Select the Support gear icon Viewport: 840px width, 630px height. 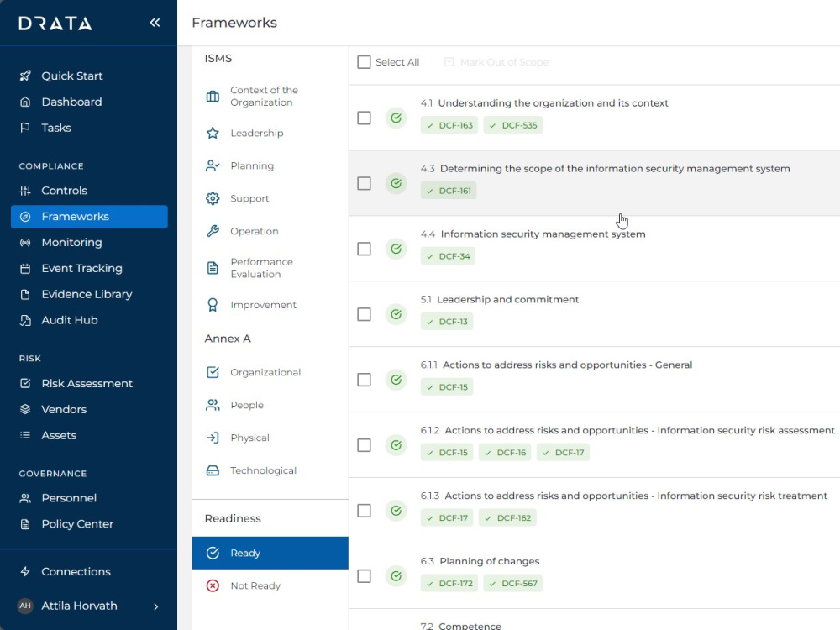(x=213, y=198)
